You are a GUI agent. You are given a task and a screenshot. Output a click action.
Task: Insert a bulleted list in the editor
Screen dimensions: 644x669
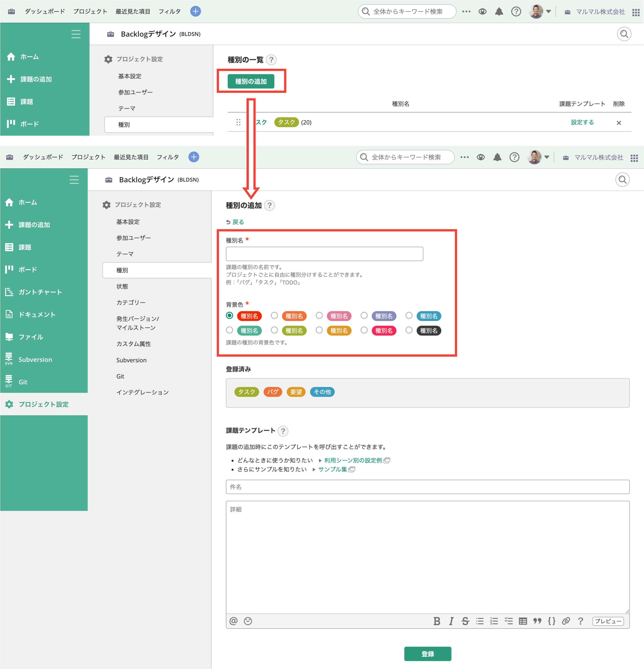[x=480, y=621]
